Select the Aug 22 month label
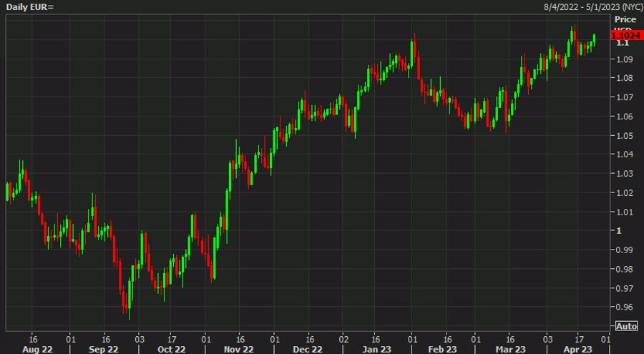 36,349
